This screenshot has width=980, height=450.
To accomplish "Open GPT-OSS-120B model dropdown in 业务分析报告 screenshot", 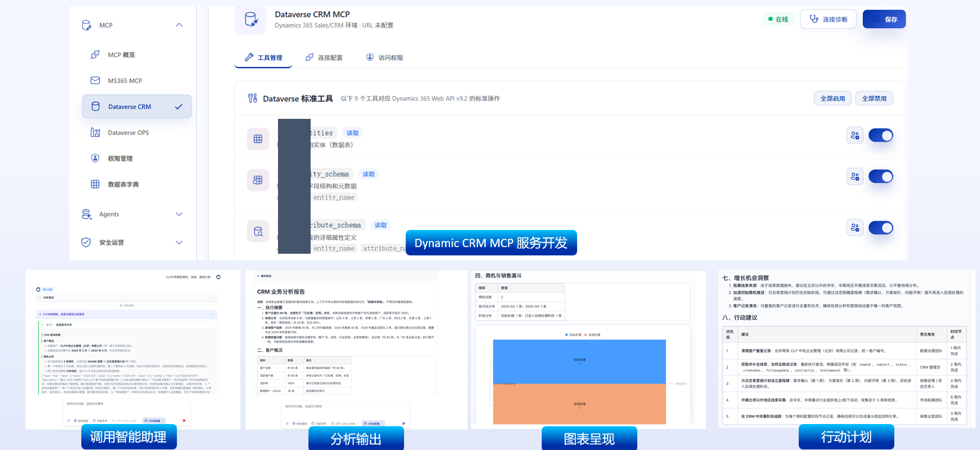I will 344,423.
